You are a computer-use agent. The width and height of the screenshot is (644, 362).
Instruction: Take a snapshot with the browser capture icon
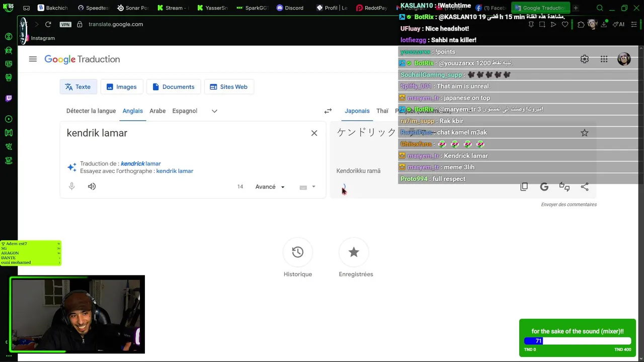[x=542, y=24]
